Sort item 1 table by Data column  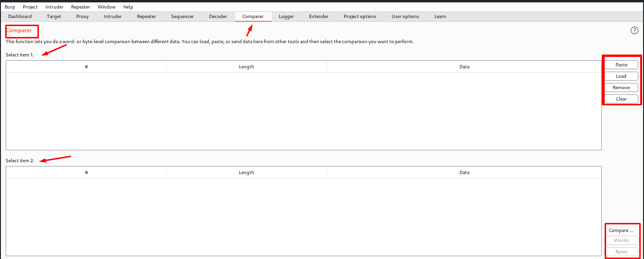464,67
